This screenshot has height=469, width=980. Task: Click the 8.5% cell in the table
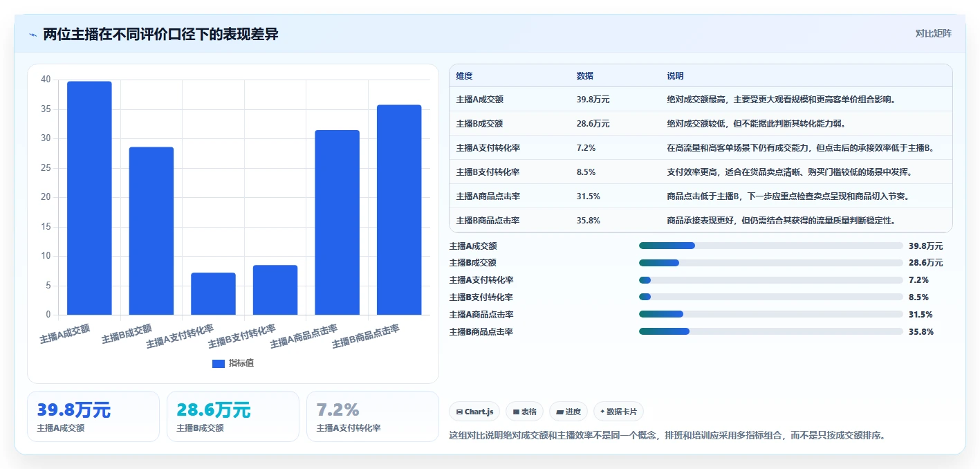pos(586,172)
